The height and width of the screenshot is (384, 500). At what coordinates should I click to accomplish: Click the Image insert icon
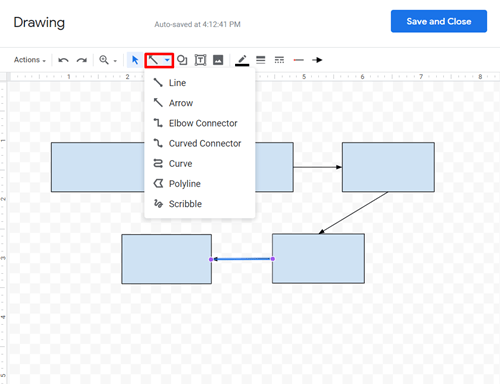(x=218, y=60)
